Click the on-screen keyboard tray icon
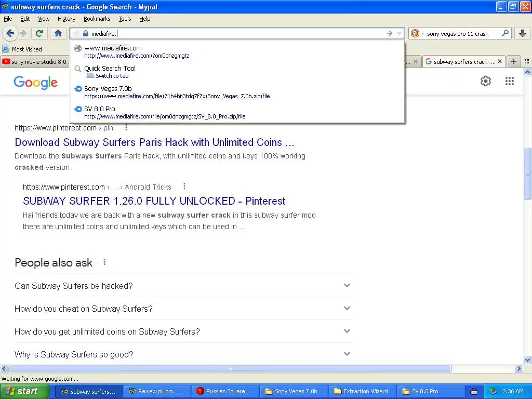Screen dimensions: 532x399 (474, 392)
